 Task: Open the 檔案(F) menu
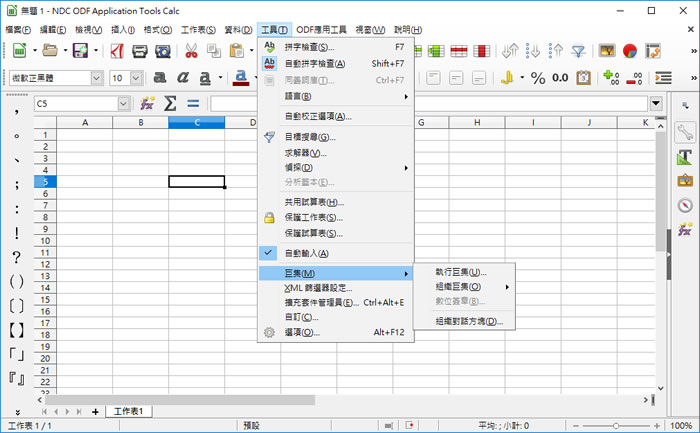(x=18, y=29)
